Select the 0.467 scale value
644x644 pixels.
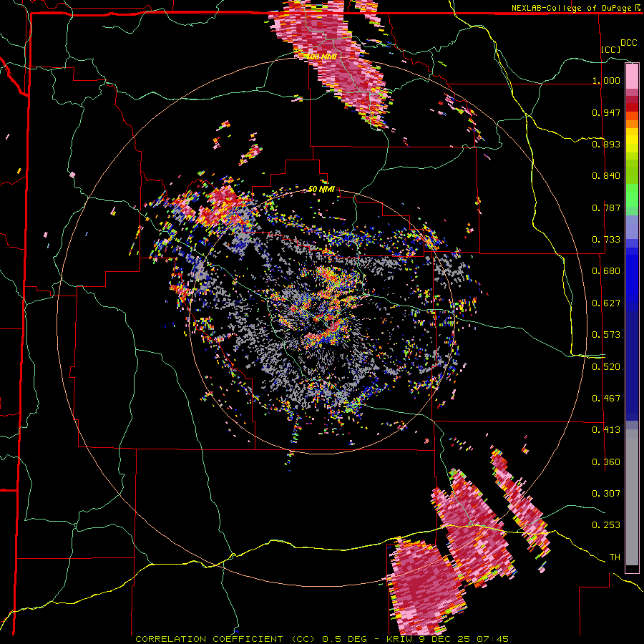[606, 398]
